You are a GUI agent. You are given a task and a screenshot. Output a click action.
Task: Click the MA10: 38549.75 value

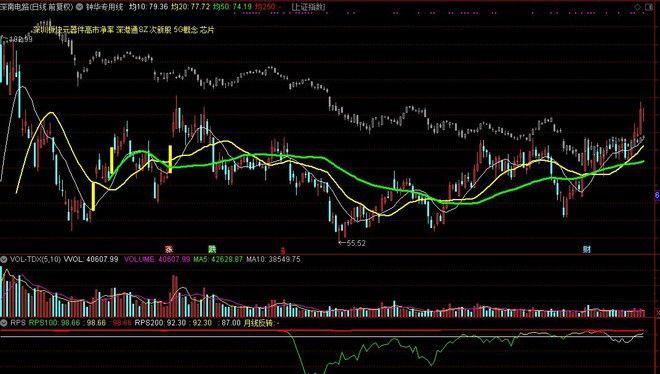pyautogui.click(x=273, y=260)
